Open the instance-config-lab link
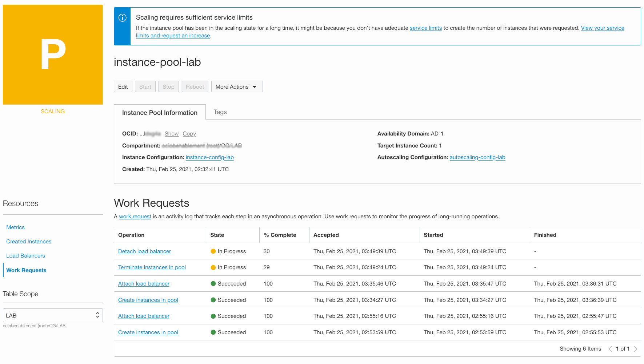This screenshot has width=644, height=364. (209, 157)
